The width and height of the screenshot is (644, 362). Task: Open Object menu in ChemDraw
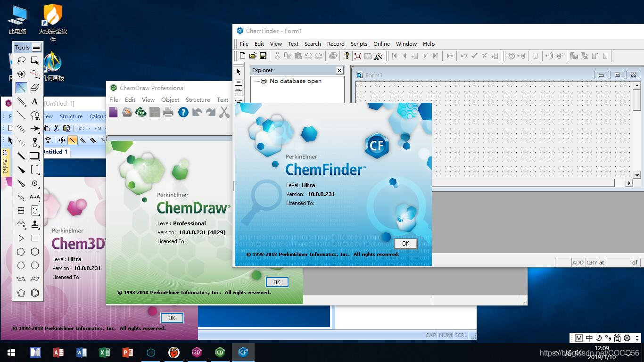tap(170, 100)
